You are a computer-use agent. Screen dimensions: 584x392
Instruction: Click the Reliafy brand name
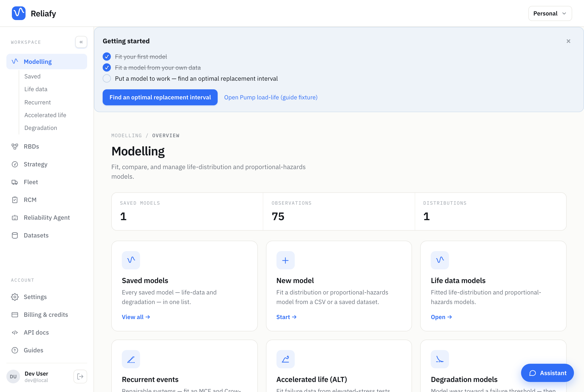[43, 13]
